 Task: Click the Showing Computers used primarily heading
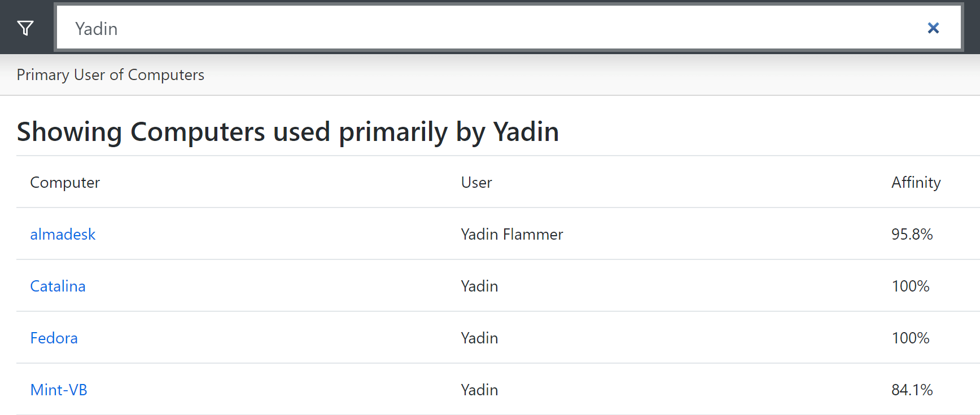[x=287, y=132]
